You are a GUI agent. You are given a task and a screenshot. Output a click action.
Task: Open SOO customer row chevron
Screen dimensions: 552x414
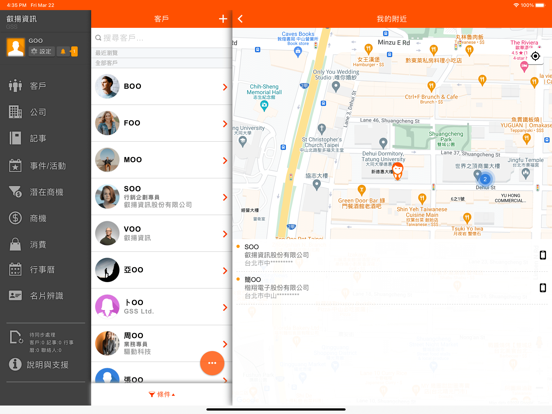point(225,197)
